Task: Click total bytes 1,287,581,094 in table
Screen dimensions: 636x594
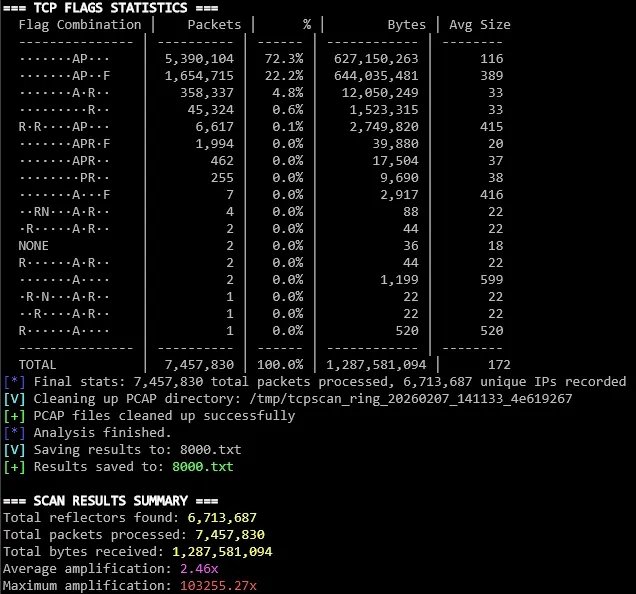Action: coord(376,365)
